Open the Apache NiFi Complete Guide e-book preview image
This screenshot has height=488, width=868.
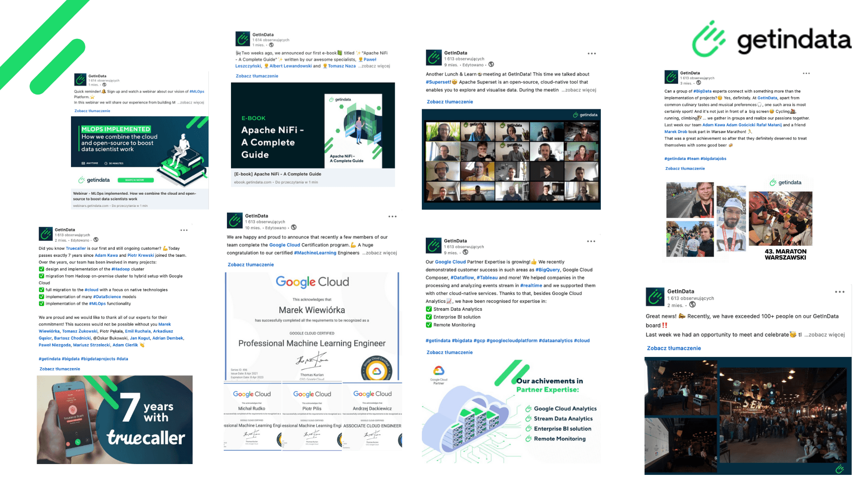[313, 126]
